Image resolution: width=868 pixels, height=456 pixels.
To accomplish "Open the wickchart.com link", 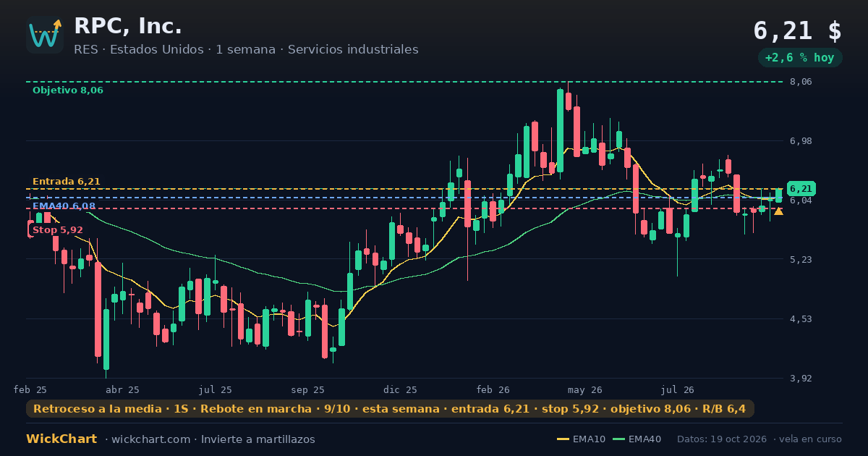I will pos(150,439).
